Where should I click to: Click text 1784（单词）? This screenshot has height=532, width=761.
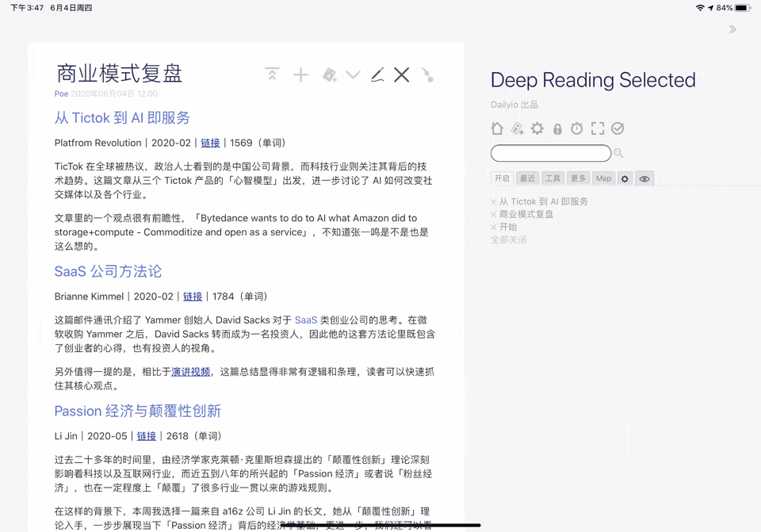pyautogui.click(x=242, y=296)
